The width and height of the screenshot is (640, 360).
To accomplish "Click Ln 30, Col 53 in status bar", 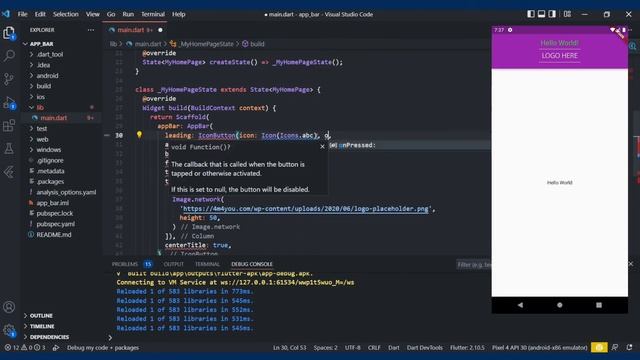I will tap(289, 348).
